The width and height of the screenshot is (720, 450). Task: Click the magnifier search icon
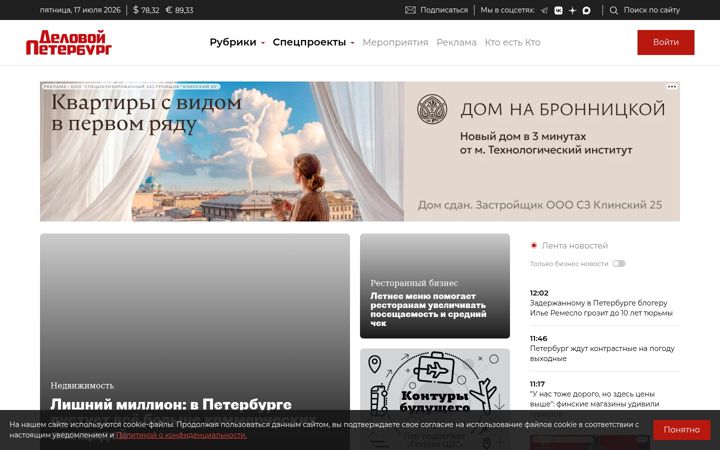(x=613, y=10)
